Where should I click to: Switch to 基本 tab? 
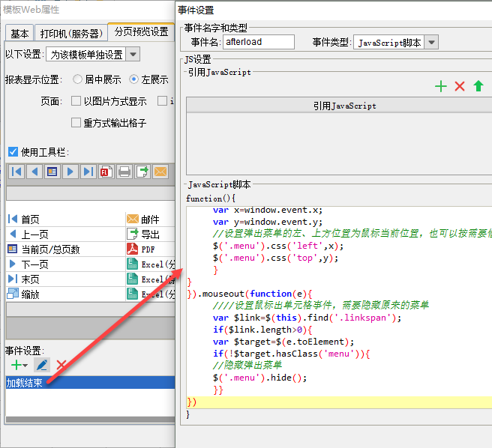click(x=19, y=33)
